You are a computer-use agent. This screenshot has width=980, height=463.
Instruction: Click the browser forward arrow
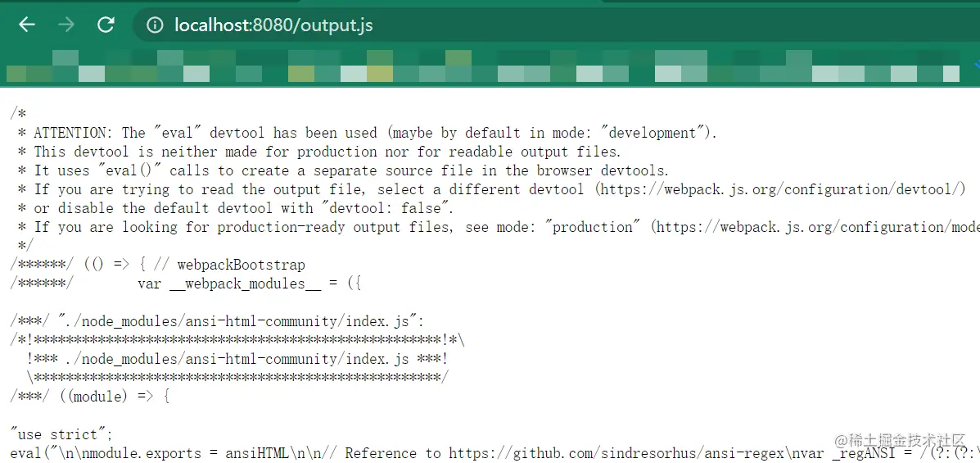[65, 25]
